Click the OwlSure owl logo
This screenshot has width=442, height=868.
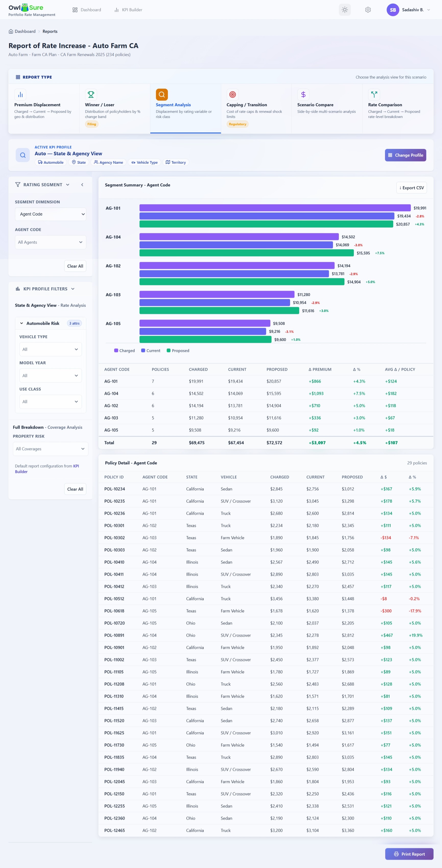25,7
